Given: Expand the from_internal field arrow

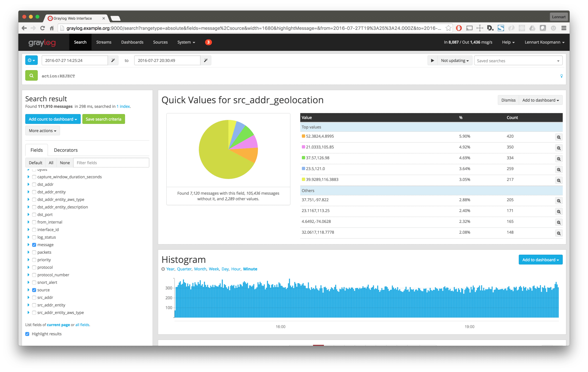Looking at the screenshot, I should click(28, 222).
